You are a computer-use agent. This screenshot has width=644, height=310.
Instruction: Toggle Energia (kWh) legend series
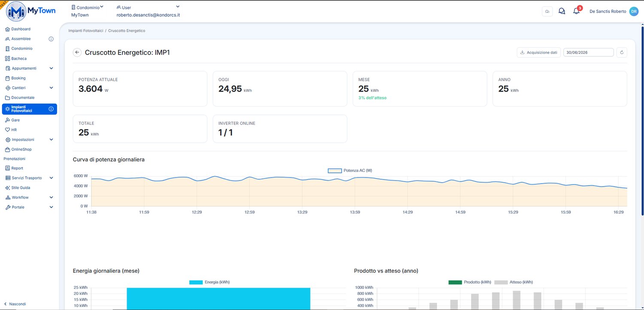210,282
